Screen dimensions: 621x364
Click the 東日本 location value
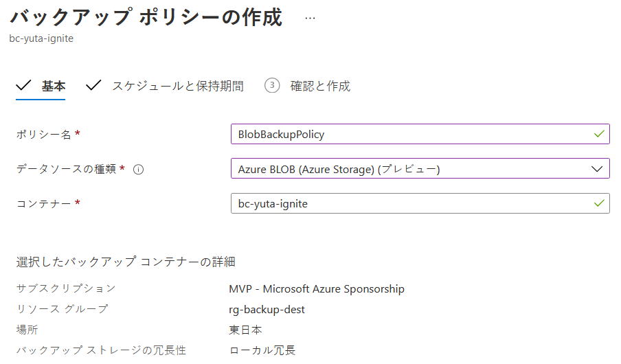245,330
